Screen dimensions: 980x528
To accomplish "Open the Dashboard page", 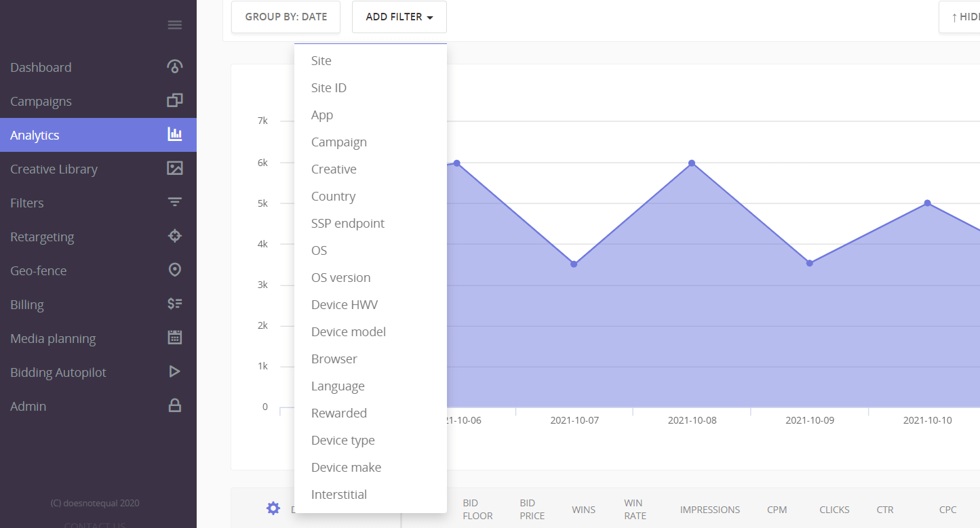I will pyautogui.click(x=98, y=67).
